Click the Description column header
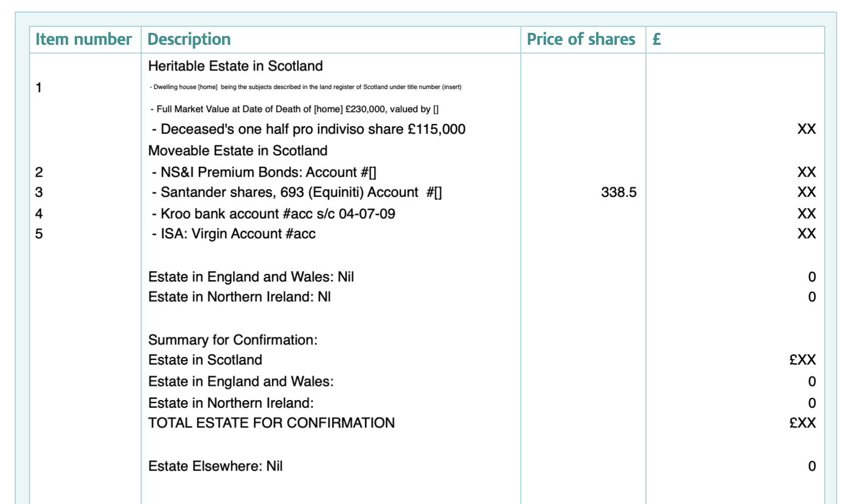Image resolution: width=864 pixels, height=504 pixels. tap(189, 39)
